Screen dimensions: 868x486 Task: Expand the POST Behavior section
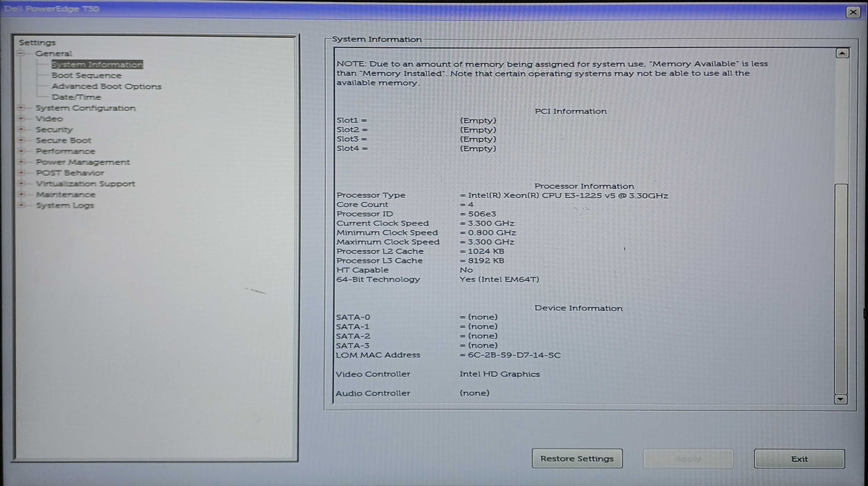pos(23,172)
